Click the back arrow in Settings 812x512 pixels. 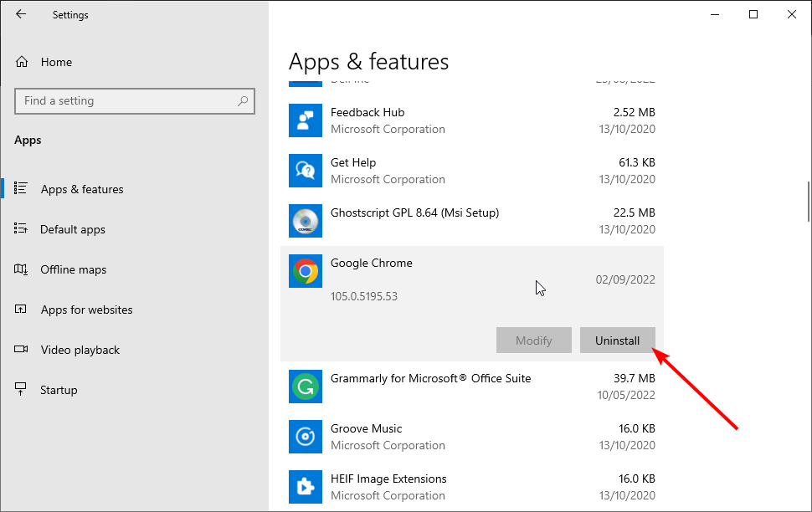point(21,14)
